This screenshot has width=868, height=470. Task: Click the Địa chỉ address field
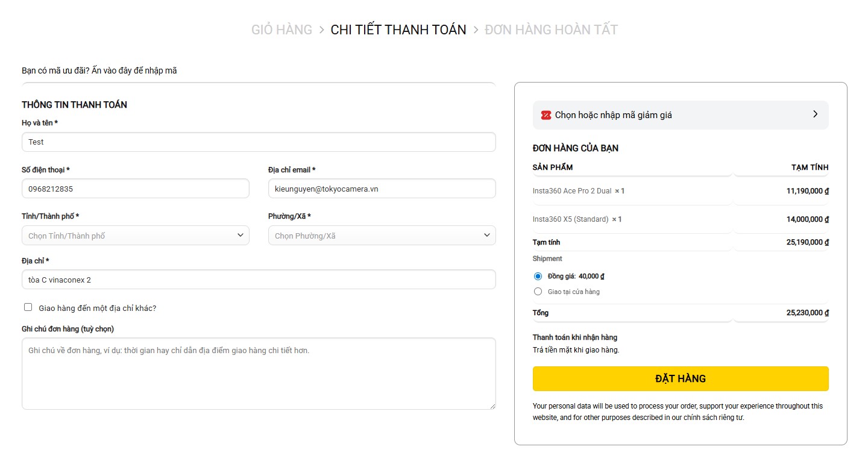point(259,280)
